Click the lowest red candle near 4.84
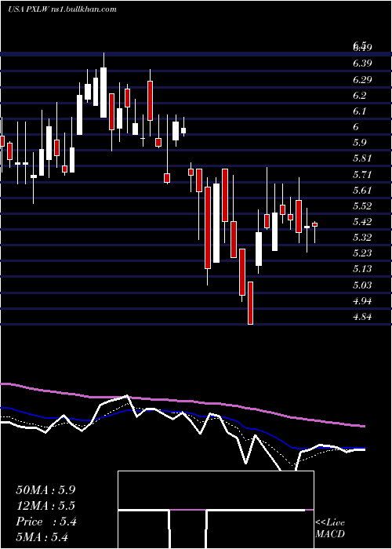The height and width of the screenshot is (549, 392). coord(251,304)
